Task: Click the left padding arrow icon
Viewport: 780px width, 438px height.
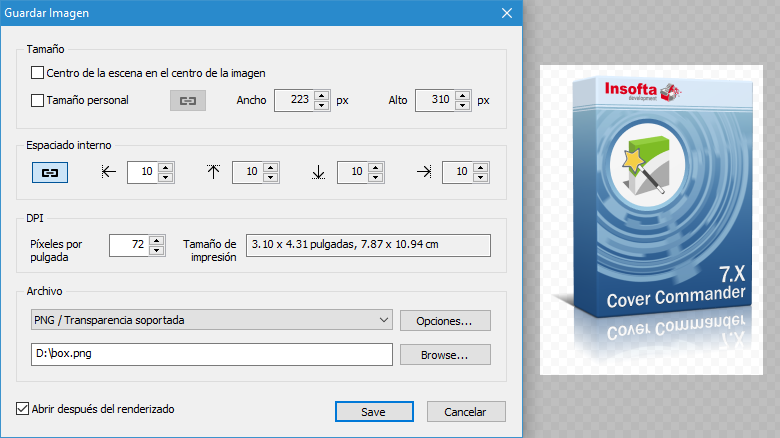Action: (x=108, y=172)
